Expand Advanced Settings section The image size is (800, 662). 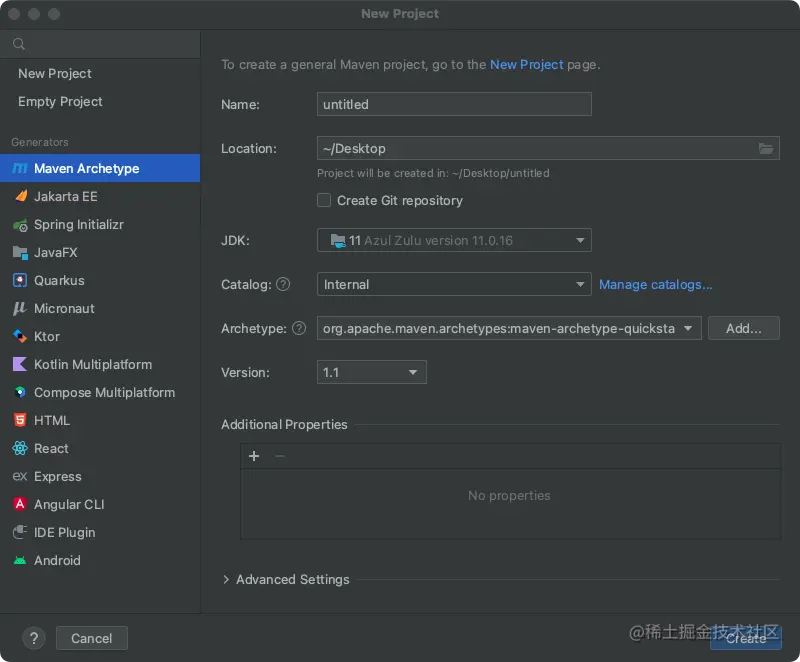226,579
